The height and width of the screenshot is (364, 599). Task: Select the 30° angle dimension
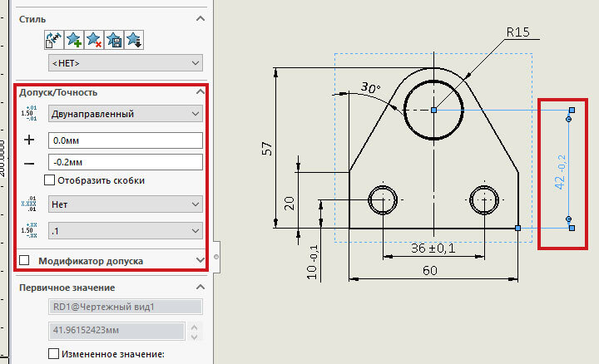click(370, 88)
